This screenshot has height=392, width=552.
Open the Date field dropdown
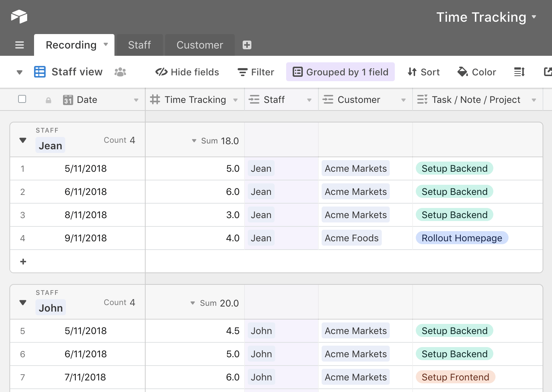coord(136,100)
